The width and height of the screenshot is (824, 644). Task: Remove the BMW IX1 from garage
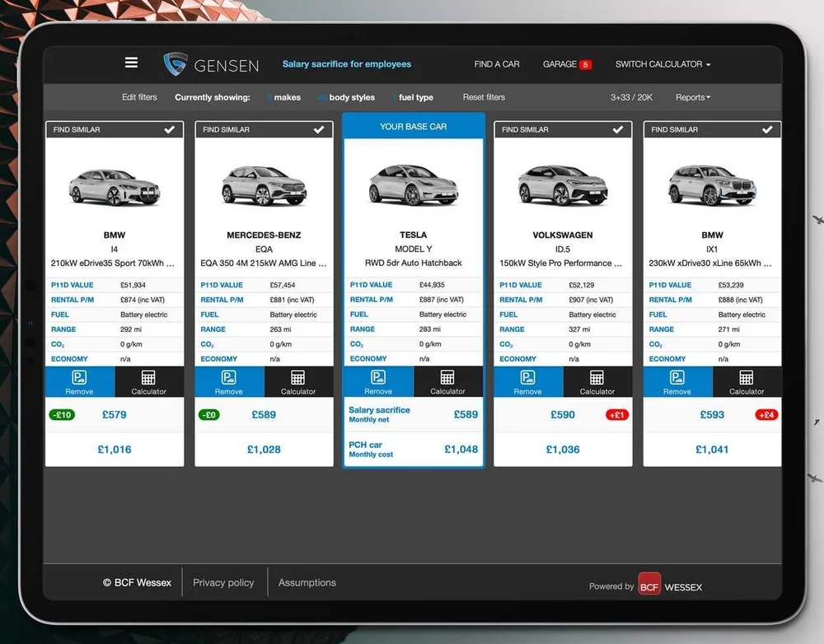[x=678, y=382]
